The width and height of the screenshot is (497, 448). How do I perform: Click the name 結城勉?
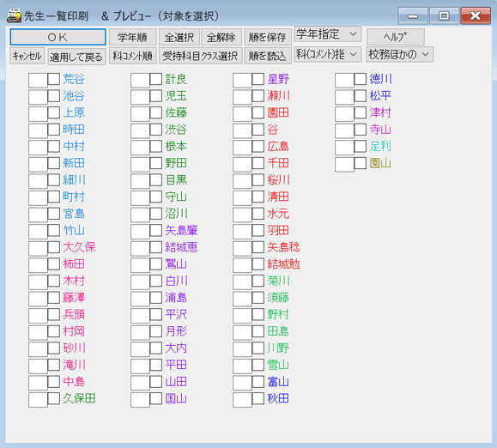(283, 264)
